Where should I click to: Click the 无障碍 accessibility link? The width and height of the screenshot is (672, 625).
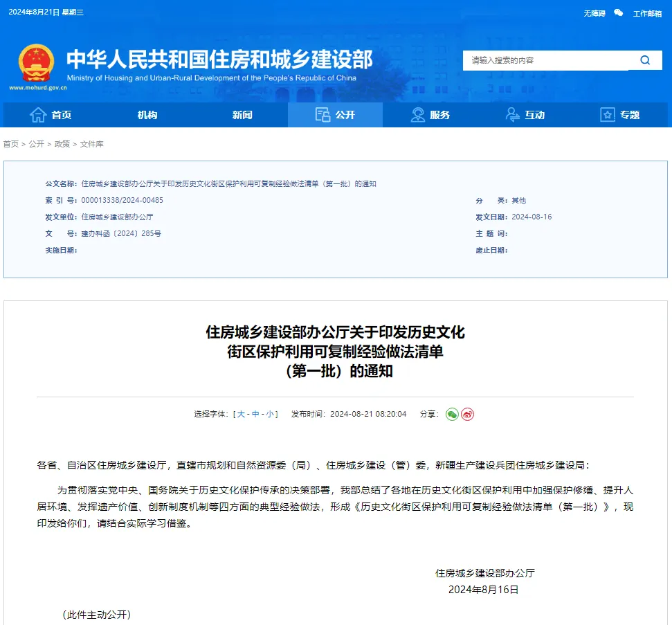[x=593, y=13]
